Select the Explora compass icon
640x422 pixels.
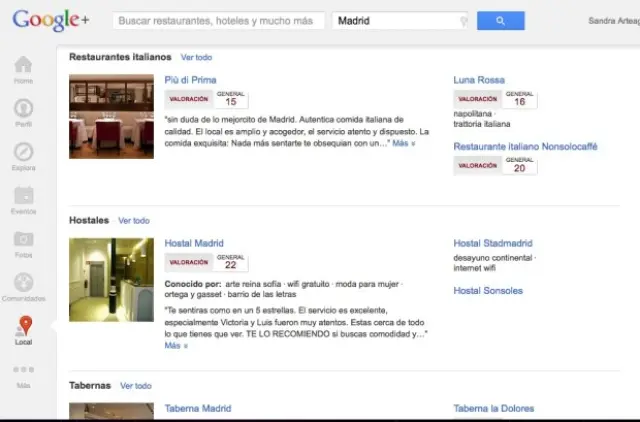(24, 153)
